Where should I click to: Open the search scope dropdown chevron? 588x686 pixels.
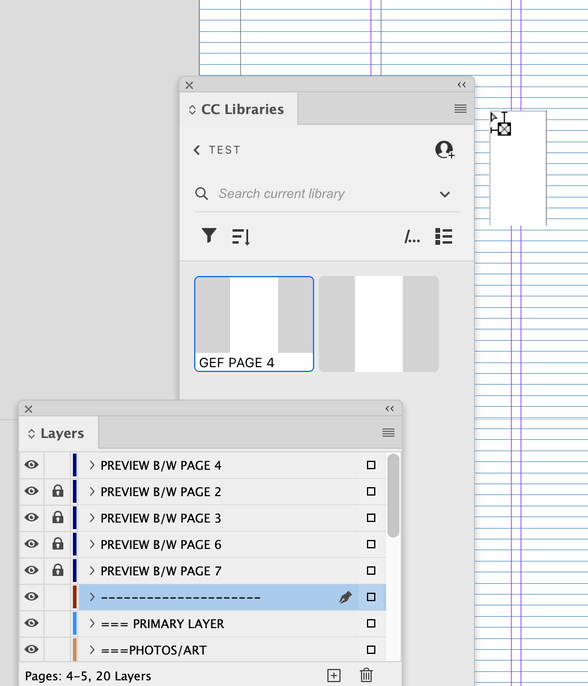point(445,194)
